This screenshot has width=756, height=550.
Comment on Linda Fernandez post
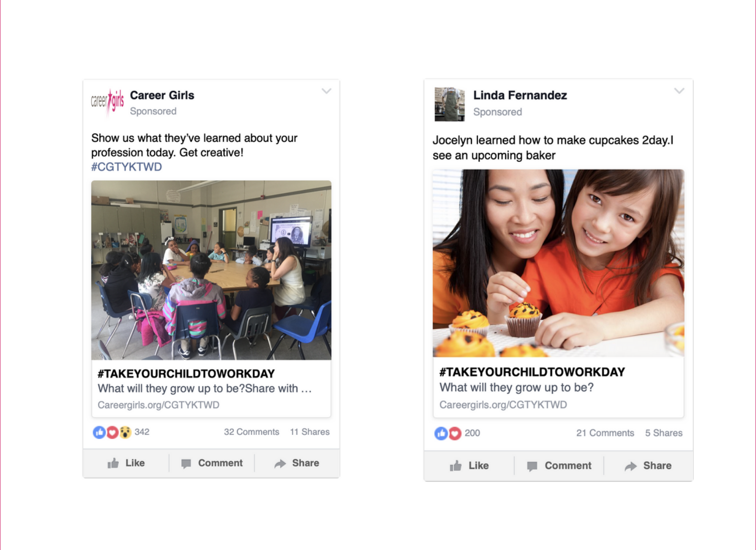[x=559, y=466]
